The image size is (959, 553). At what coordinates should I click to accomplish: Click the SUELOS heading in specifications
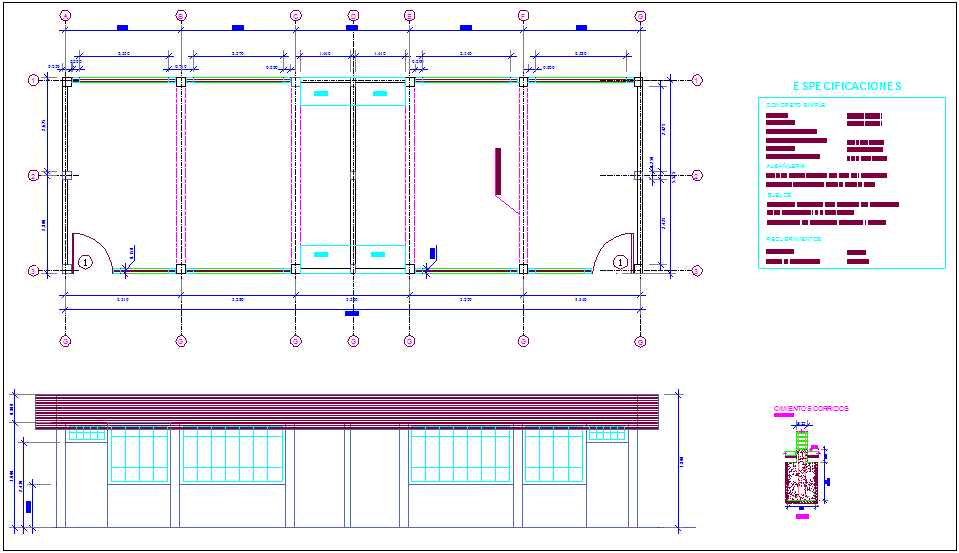(x=779, y=195)
